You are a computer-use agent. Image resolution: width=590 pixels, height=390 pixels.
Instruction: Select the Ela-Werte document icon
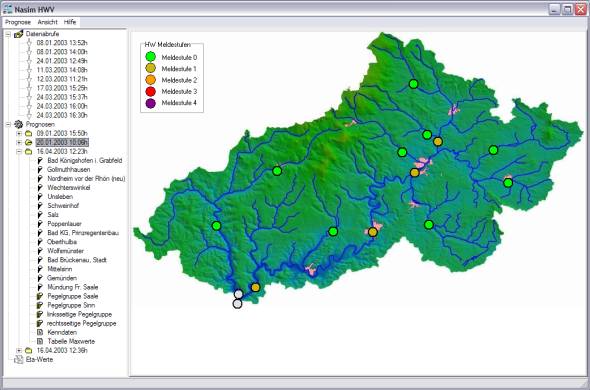[18, 360]
